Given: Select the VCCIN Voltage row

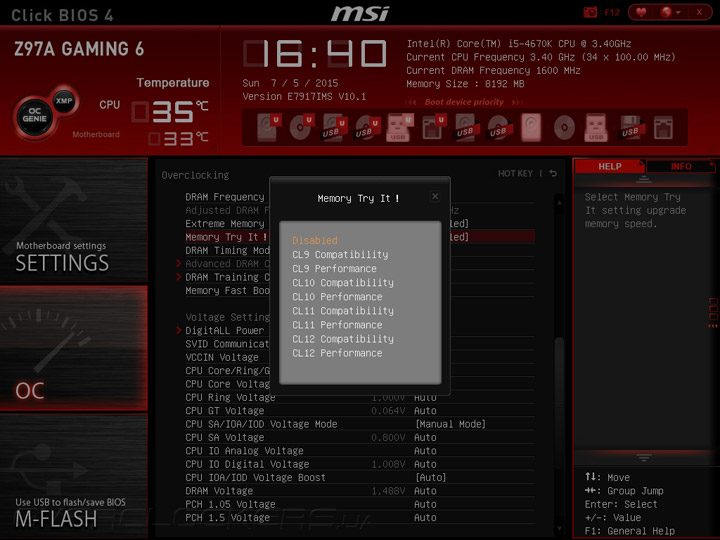Looking at the screenshot, I should coord(360,357).
